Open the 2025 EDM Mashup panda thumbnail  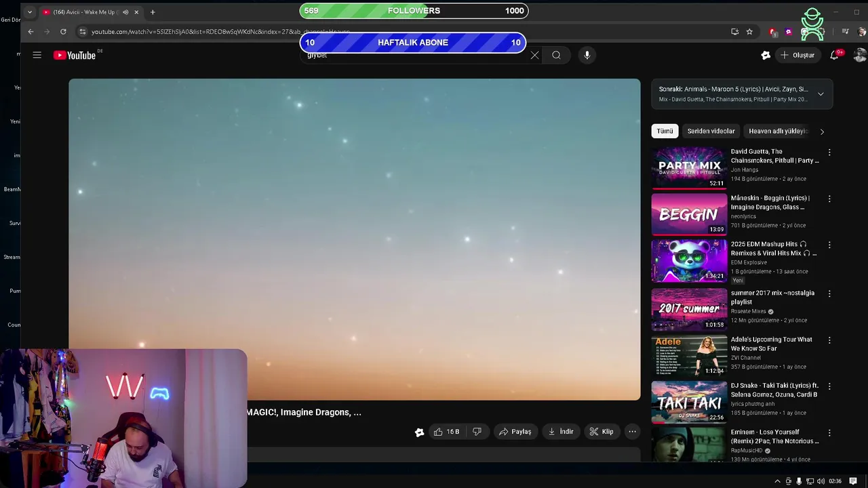tap(689, 260)
